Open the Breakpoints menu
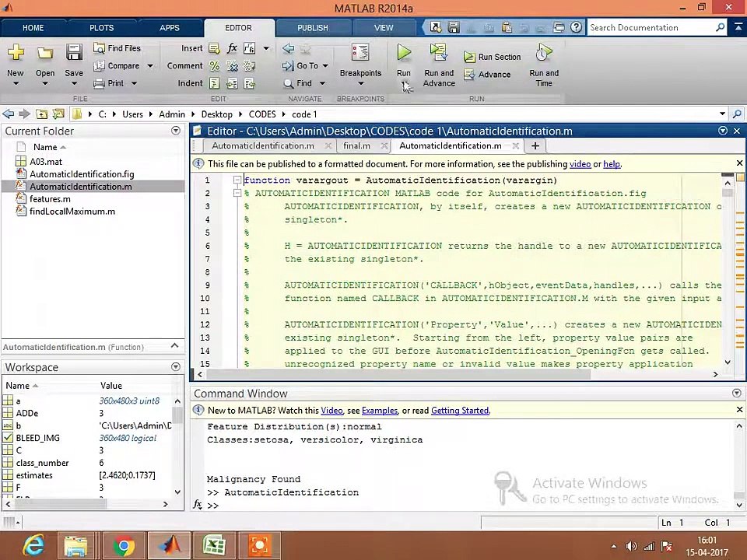The width and height of the screenshot is (747, 560). coord(360,65)
